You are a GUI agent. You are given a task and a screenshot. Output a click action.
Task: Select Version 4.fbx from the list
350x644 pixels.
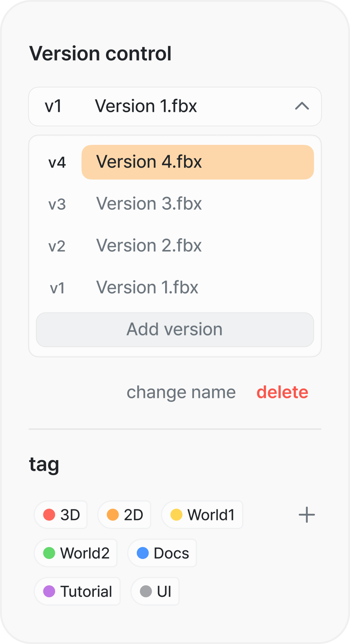click(x=197, y=162)
